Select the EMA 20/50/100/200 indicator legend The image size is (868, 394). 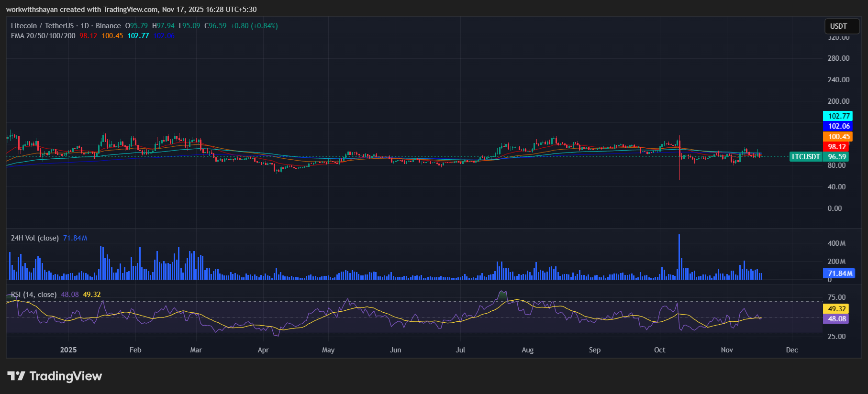[43, 36]
